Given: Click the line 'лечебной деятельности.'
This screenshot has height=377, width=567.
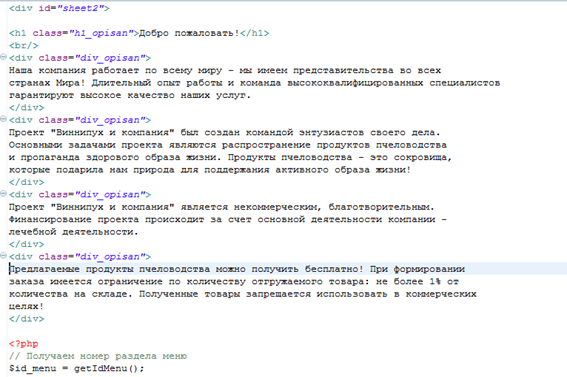Looking at the screenshot, I should click(74, 232).
